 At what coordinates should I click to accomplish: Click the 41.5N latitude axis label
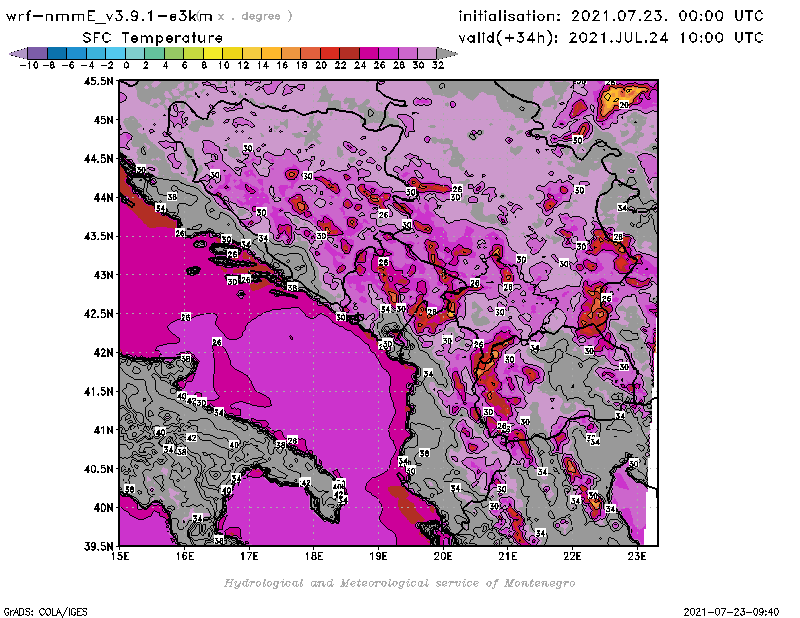(98, 391)
